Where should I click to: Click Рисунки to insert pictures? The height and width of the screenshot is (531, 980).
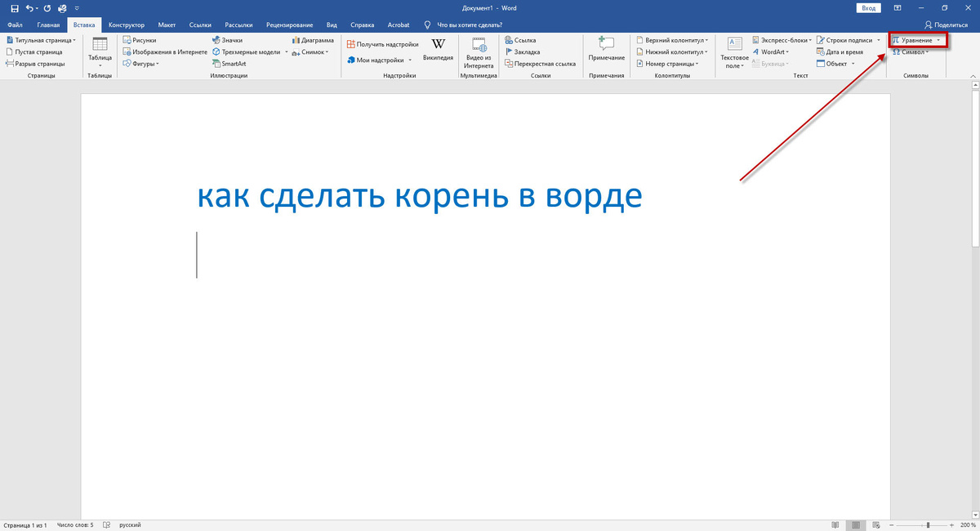140,40
